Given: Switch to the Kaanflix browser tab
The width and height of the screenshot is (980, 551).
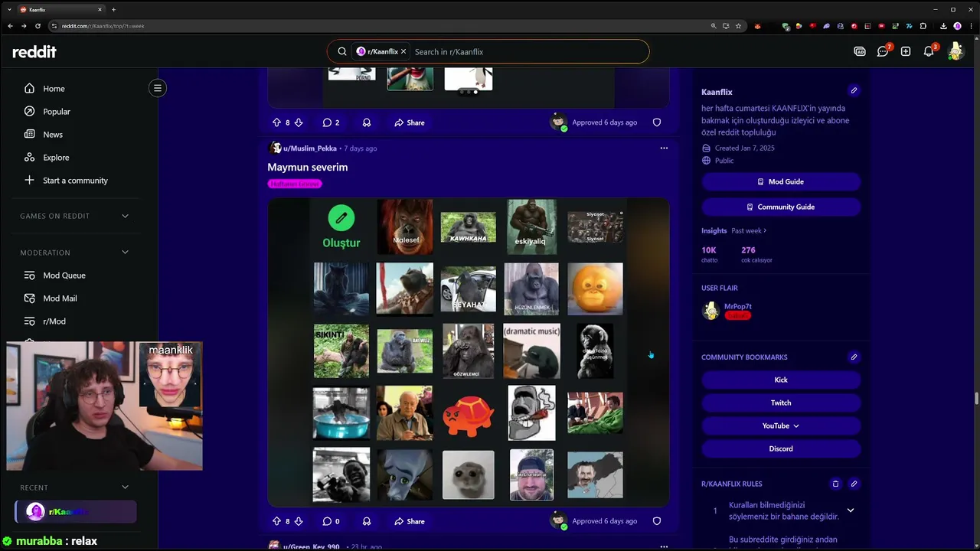Looking at the screenshot, I should pyautogui.click(x=60, y=9).
